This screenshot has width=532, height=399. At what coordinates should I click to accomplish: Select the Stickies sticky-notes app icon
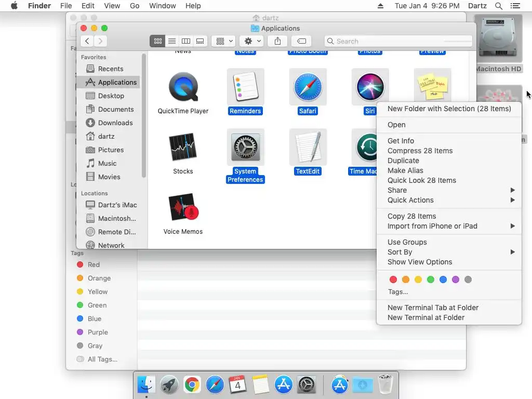(x=433, y=86)
